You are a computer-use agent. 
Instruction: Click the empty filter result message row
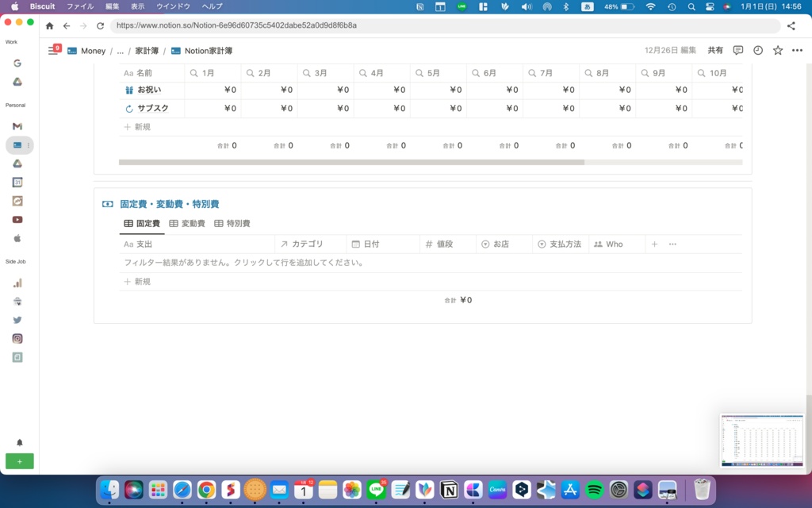(x=431, y=263)
